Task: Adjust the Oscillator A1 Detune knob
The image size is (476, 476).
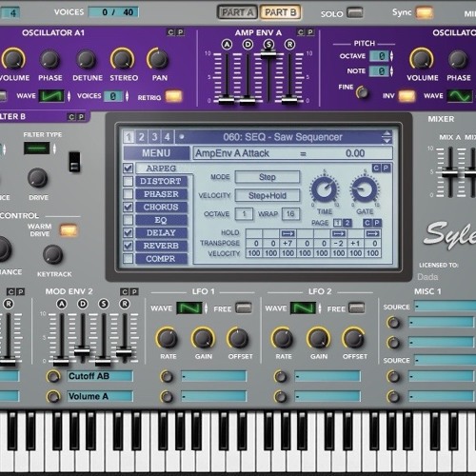Action: tap(87, 59)
